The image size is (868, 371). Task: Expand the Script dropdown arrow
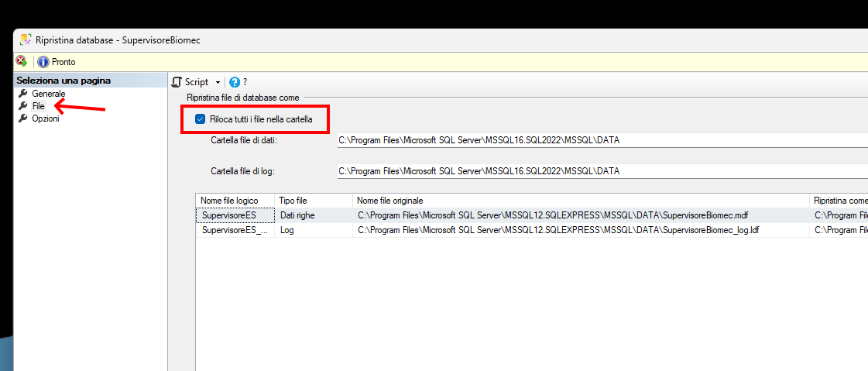(x=218, y=82)
